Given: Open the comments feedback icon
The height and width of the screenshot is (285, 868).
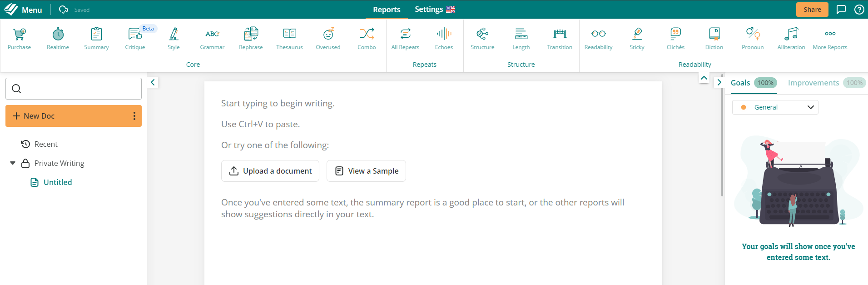Looking at the screenshot, I should pos(841,10).
